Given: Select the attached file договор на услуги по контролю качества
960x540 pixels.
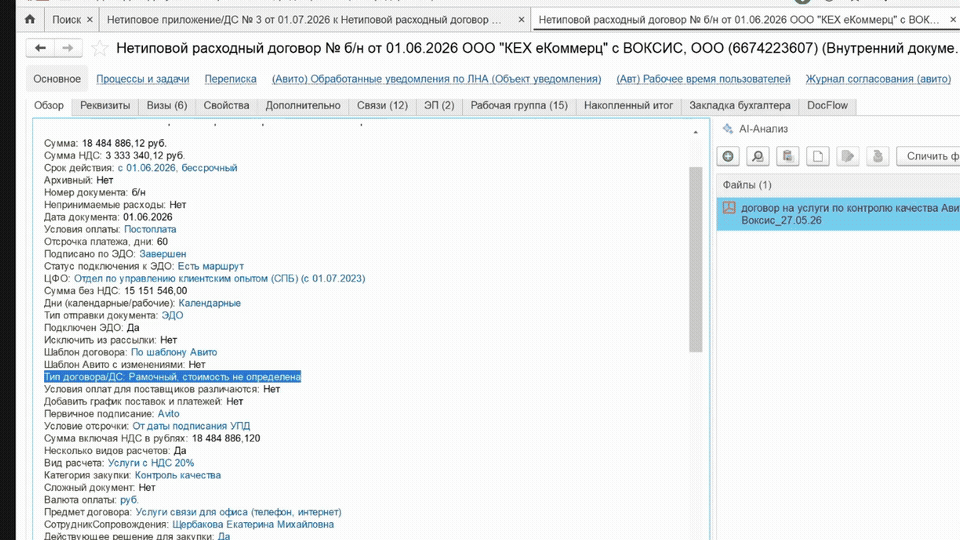Looking at the screenshot, I should pyautogui.click(x=838, y=214).
